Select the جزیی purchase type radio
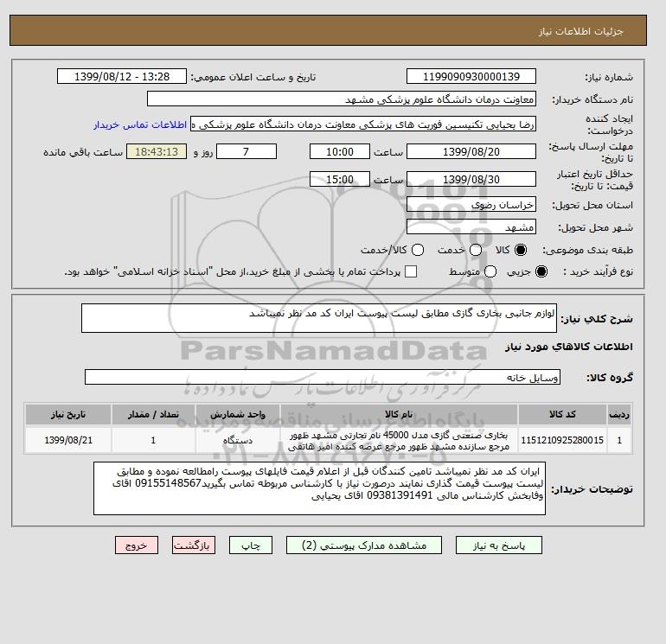The height and width of the screenshot is (644, 666). [x=541, y=271]
